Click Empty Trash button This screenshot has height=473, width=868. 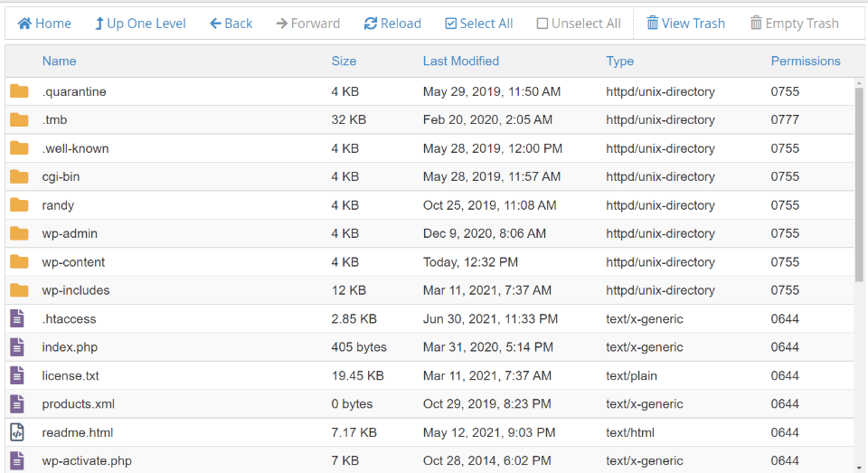coord(795,24)
